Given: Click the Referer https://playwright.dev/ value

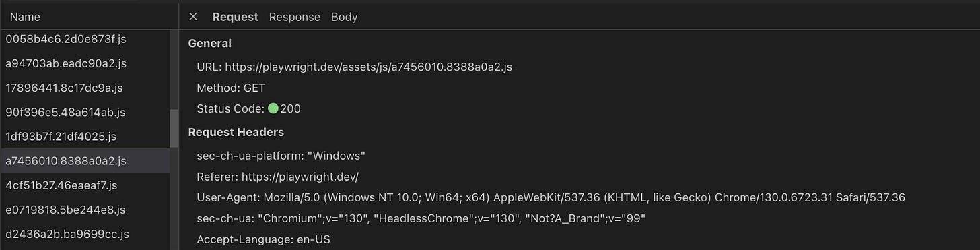Looking at the screenshot, I should [300, 177].
